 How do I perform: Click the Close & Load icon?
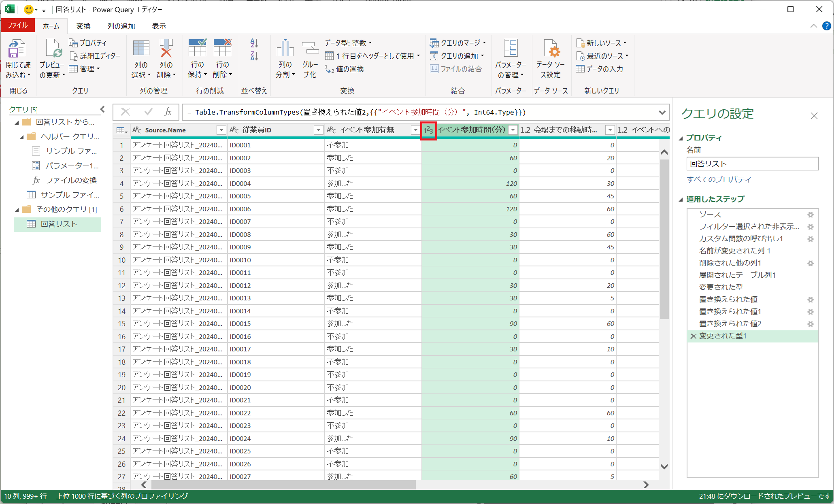(x=17, y=49)
